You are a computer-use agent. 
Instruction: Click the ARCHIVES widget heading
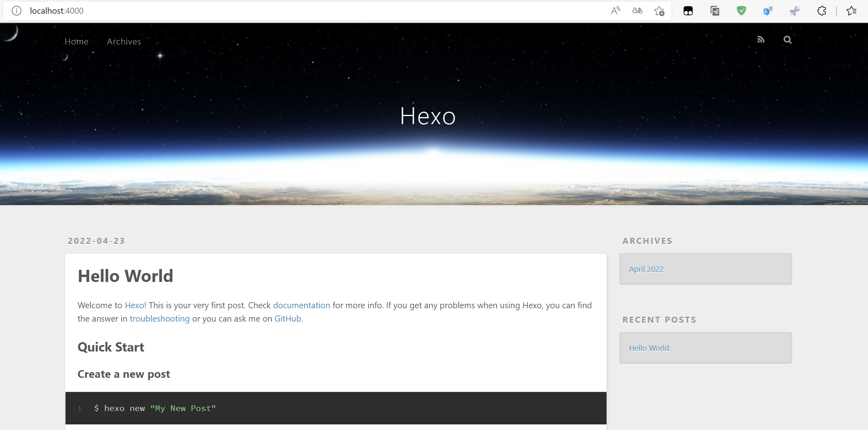pyautogui.click(x=647, y=241)
